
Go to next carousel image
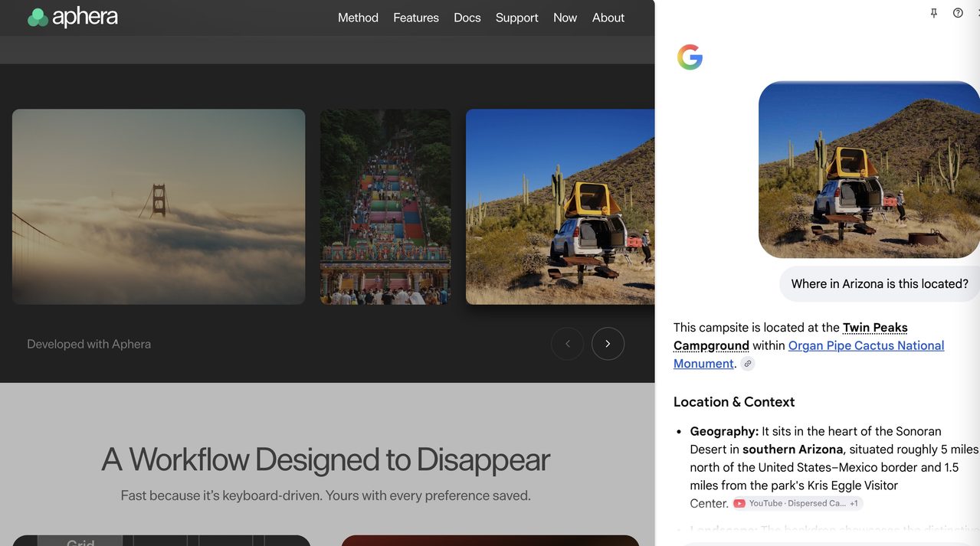(x=608, y=344)
